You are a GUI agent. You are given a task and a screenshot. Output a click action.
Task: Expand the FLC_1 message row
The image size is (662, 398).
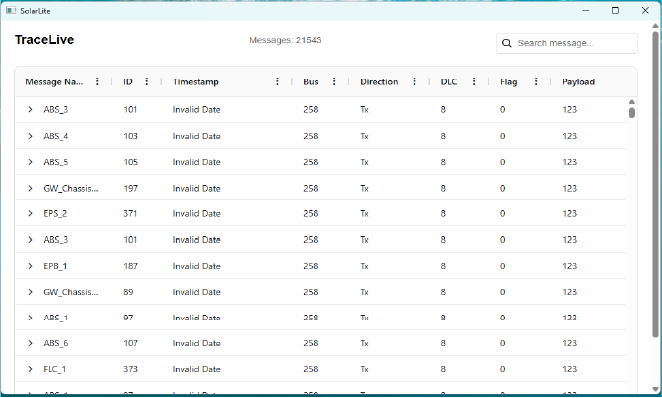pyautogui.click(x=30, y=369)
